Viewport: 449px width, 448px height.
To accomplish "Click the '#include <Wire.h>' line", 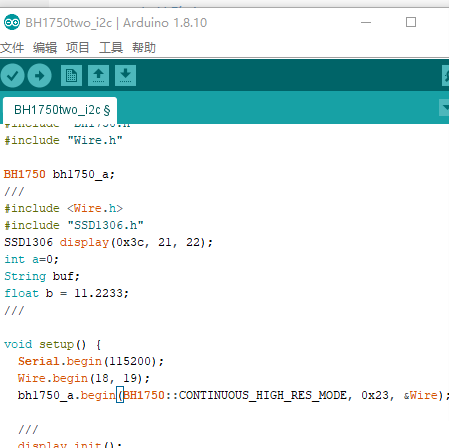I will (63, 208).
